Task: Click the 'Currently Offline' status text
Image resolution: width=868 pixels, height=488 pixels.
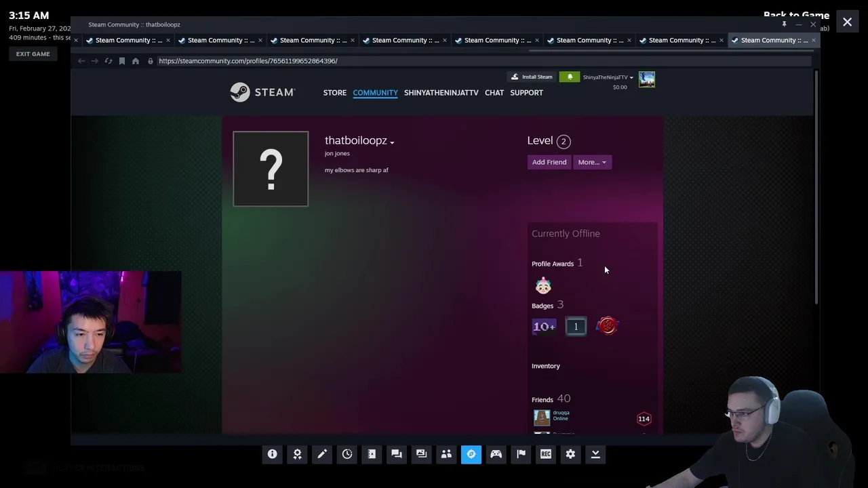Action: point(566,234)
